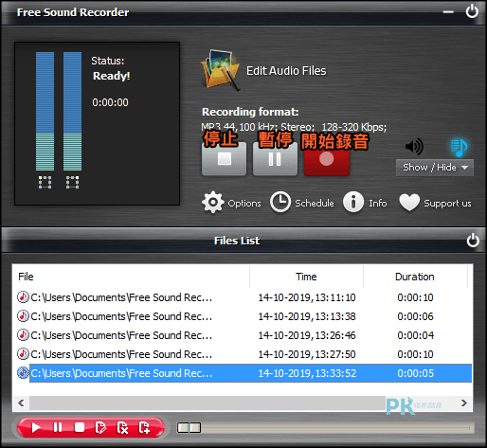Select the file recorded at 13:27:50

point(244,354)
